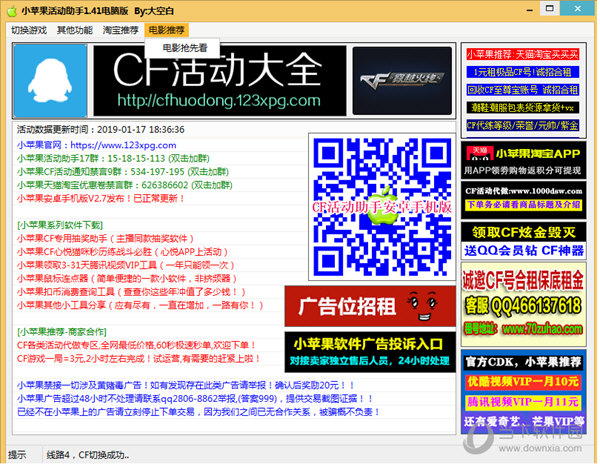
Task: Click 优酷视频VIP一月10元 ad
Action: [x=523, y=382]
